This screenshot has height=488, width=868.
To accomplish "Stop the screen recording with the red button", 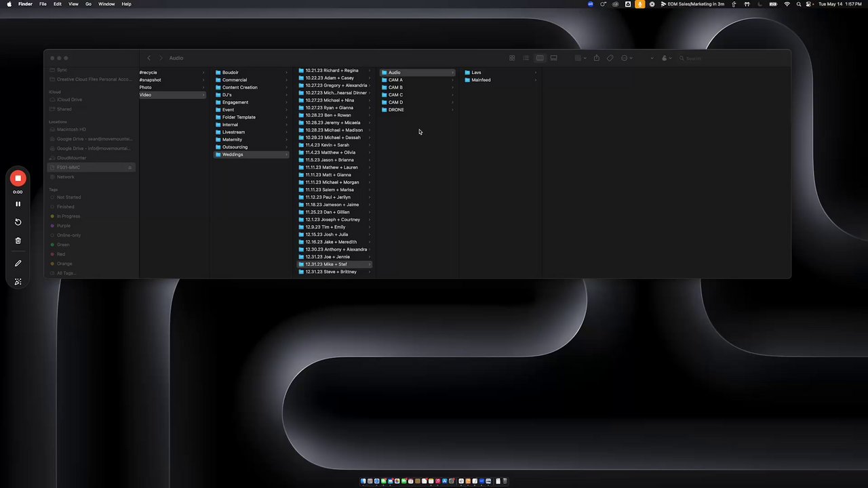I will [18, 178].
